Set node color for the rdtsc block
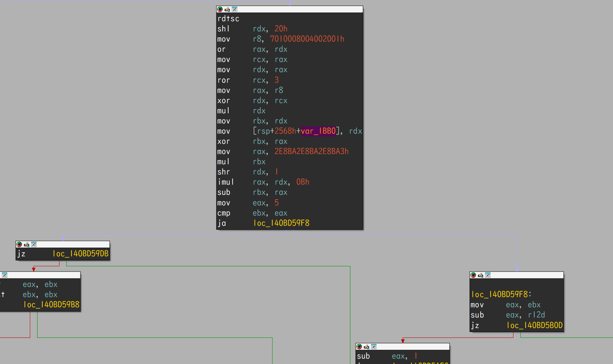 220,9
